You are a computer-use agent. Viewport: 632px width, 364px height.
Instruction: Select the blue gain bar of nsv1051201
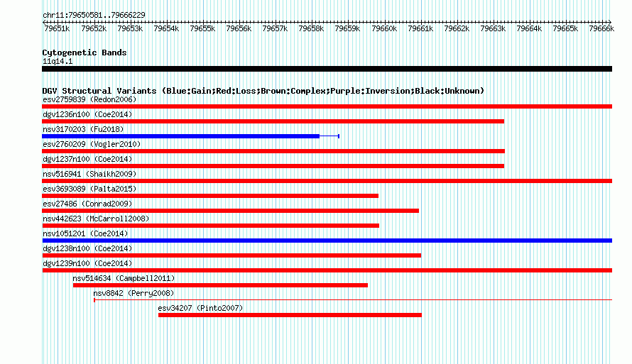coord(327,241)
